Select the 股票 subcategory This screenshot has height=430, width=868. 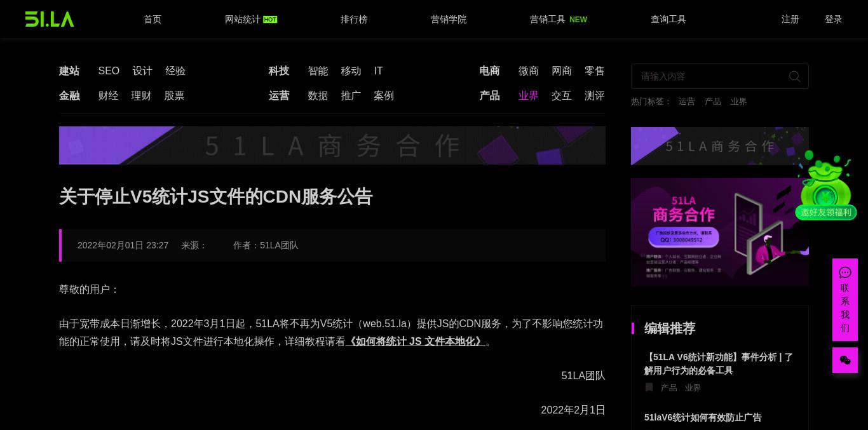pos(174,96)
